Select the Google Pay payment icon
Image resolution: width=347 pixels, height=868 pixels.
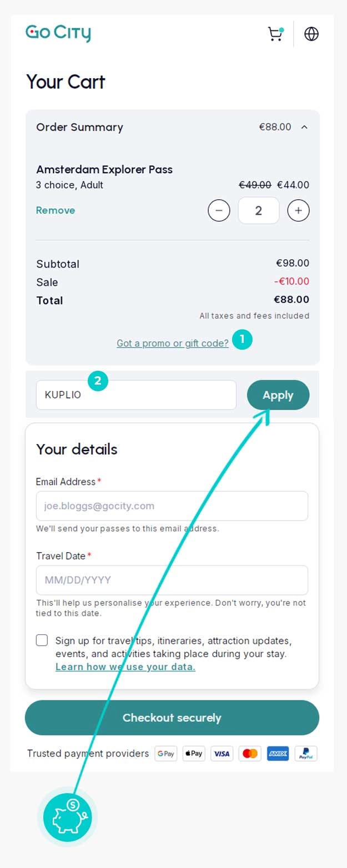(x=165, y=753)
